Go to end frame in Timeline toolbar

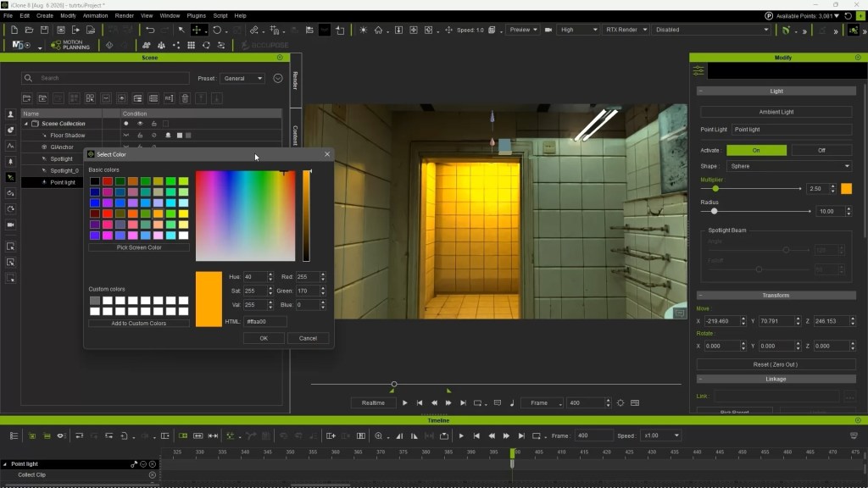521,436
